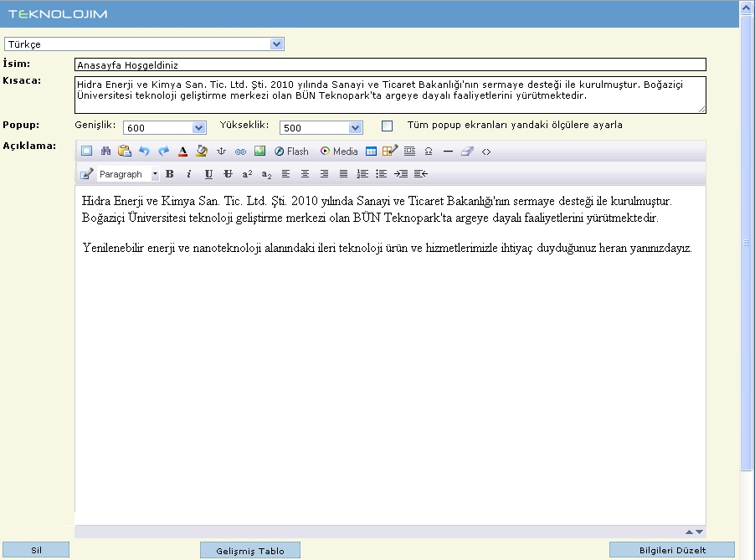Enlarge editor with down triangle

(699, 532)
